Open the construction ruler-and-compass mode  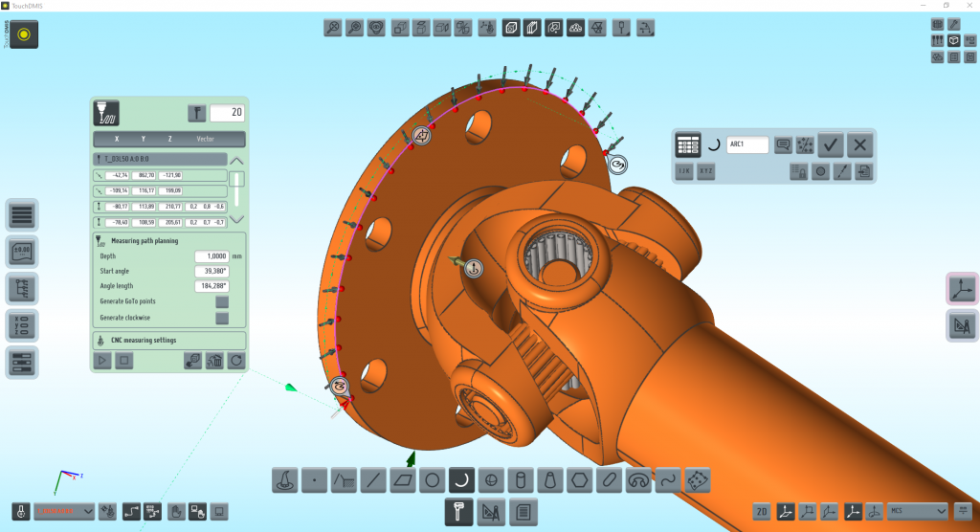[491, 512]
